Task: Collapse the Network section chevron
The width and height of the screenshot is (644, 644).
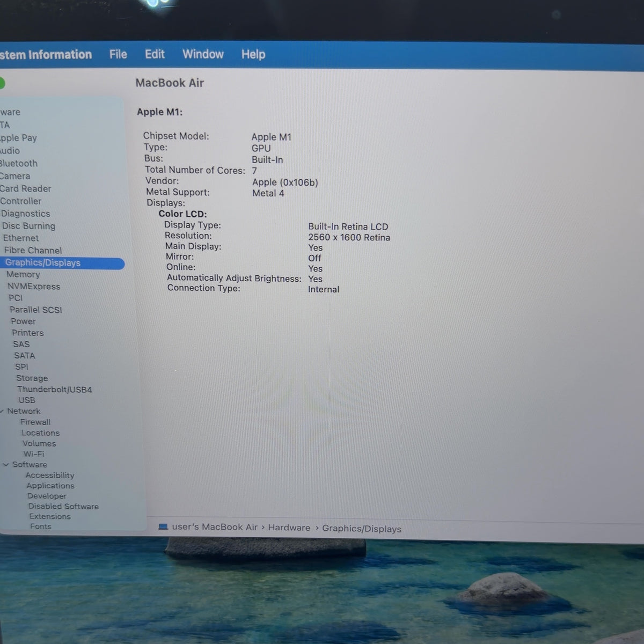Action: (2, 411)
